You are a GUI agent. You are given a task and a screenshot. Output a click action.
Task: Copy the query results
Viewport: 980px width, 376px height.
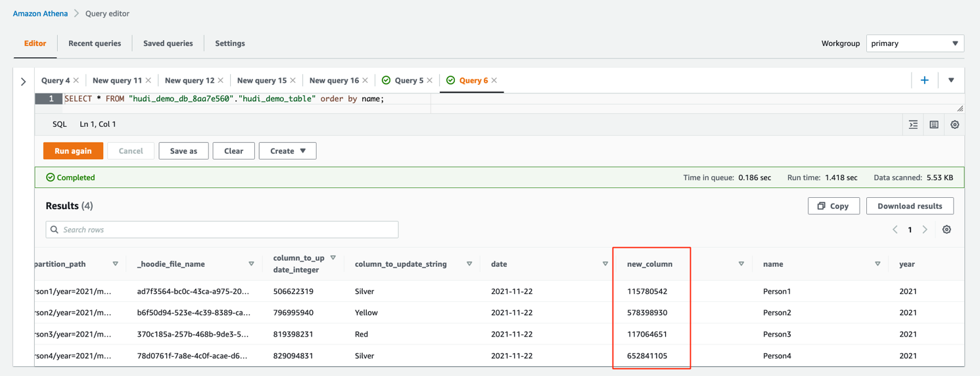(x=833, y=206)
